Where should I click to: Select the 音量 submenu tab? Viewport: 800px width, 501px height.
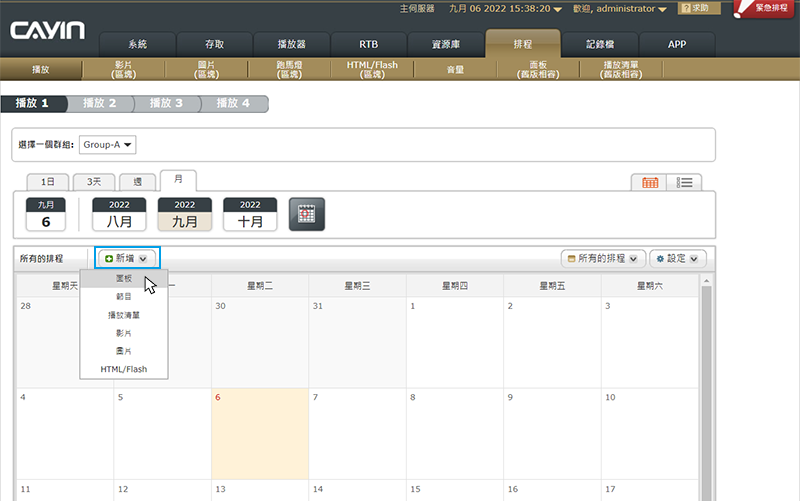click(x=455, y=69)
